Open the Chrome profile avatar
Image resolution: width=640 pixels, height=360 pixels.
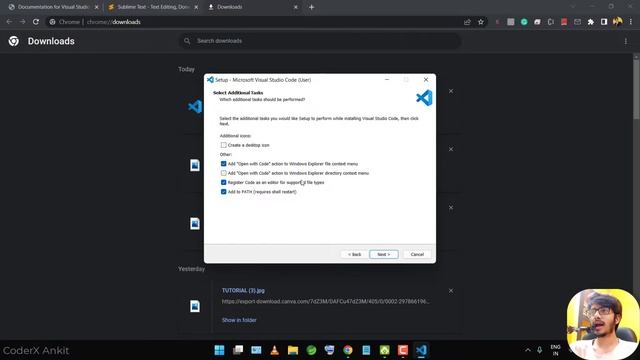[x=618, y=21]
